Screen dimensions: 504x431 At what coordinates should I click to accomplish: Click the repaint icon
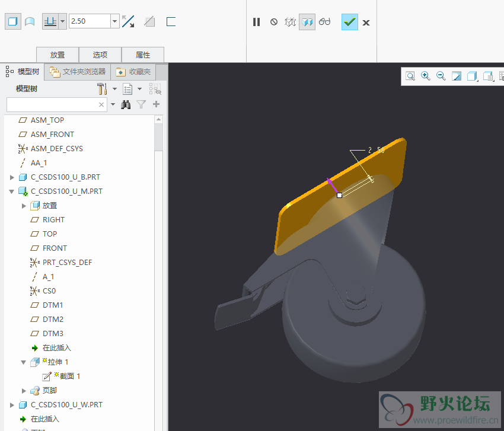coord(457,76)
